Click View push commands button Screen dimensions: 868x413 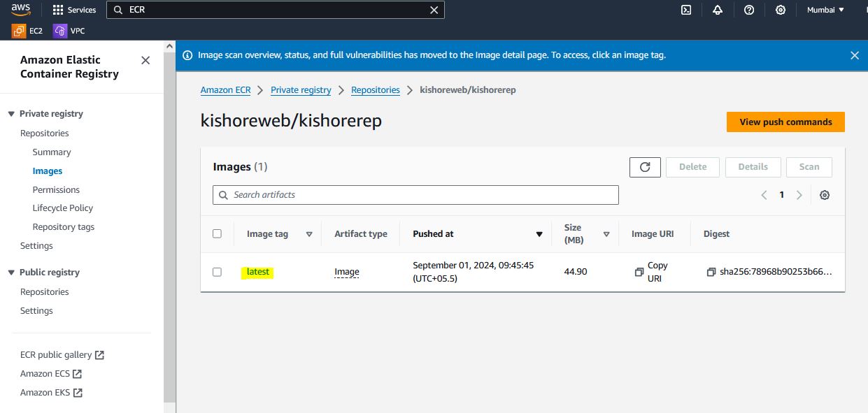(785, 122)
